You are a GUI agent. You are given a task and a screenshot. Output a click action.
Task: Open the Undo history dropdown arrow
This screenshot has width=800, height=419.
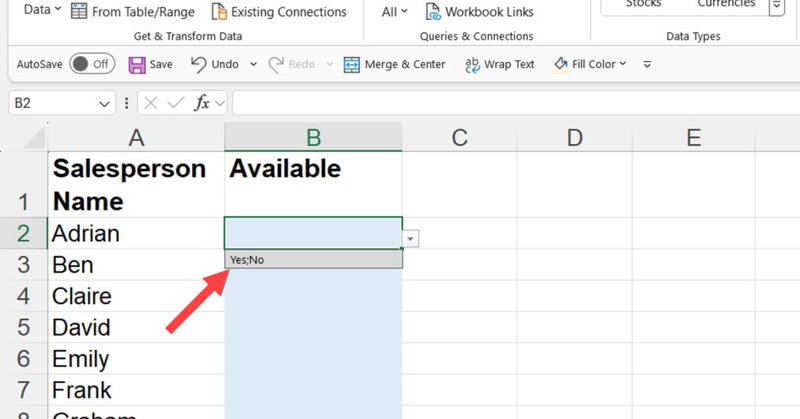pyautogui.click(x=253, y=64)
